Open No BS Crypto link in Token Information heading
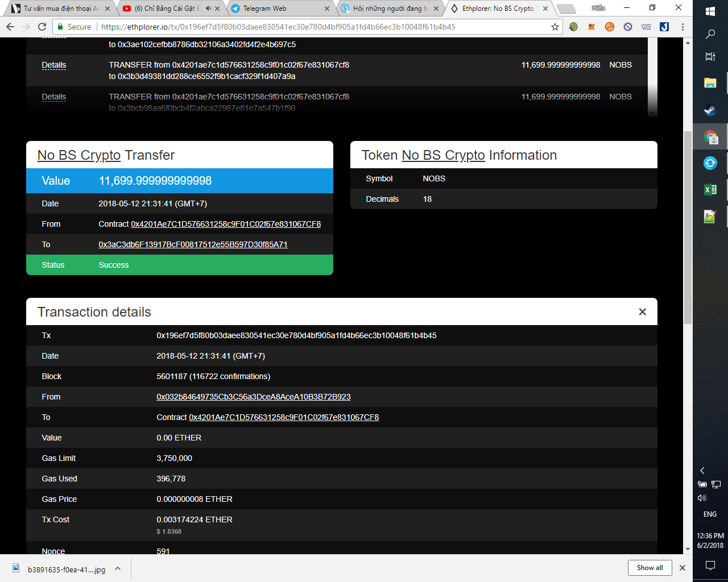The image size is (728, 582). (x=444, y=155)
